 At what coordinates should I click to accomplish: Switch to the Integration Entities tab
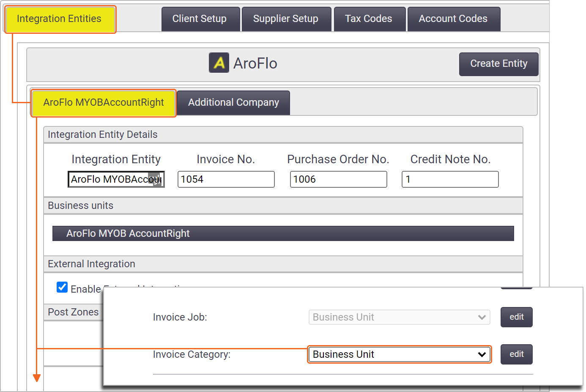(x=60, y=19)
